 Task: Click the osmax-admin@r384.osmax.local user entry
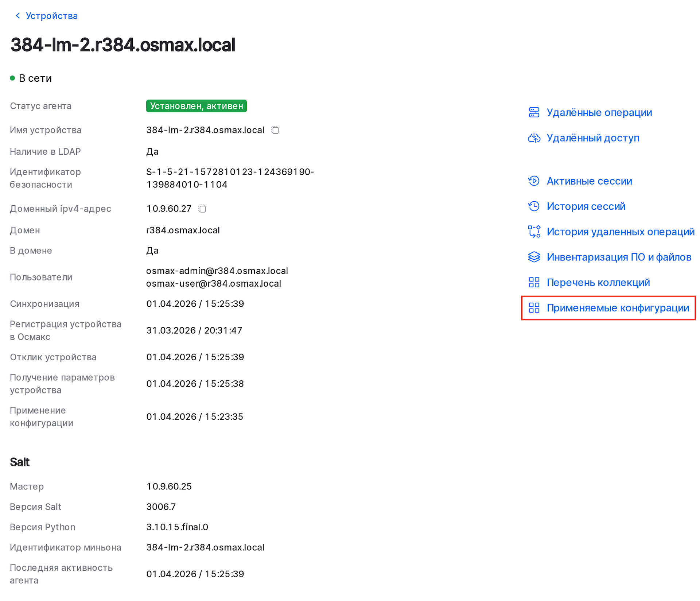coord(217,271)
